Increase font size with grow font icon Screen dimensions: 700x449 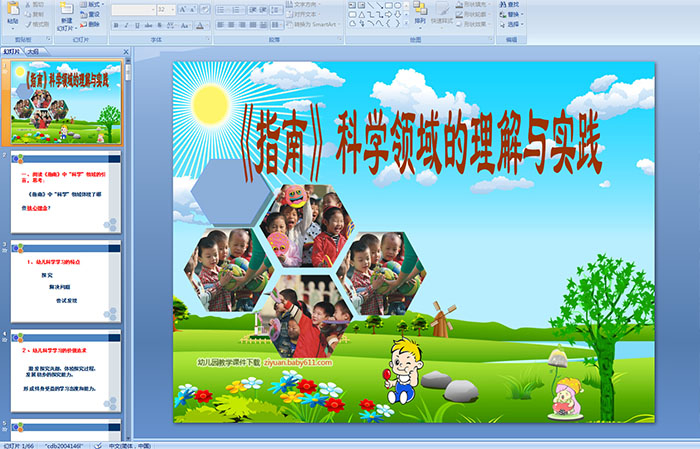183,9
